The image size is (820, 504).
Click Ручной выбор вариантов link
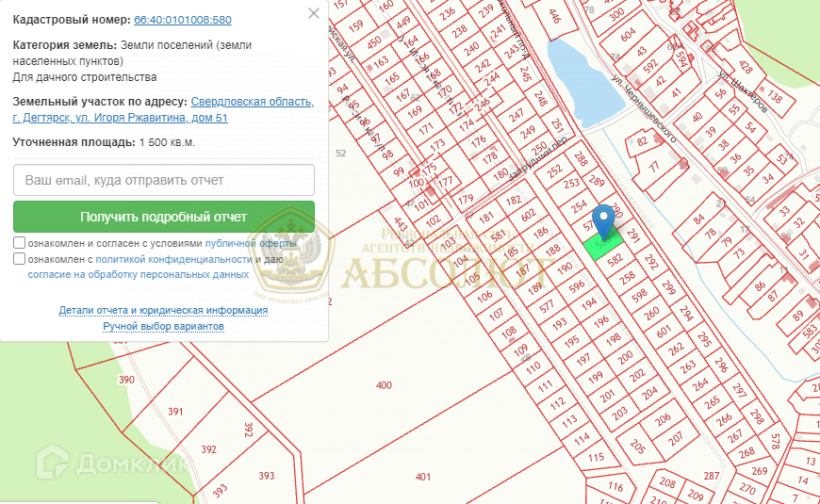point(163,326)
